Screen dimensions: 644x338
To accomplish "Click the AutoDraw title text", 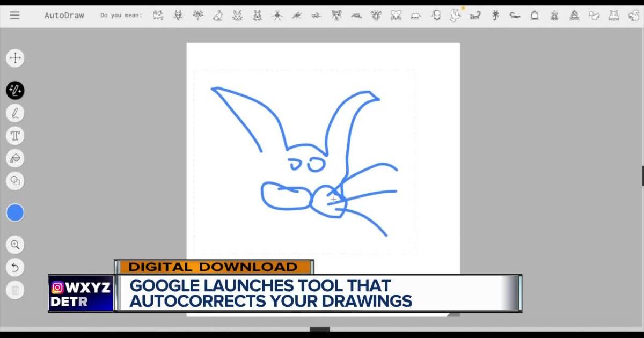I will point(64,15).
